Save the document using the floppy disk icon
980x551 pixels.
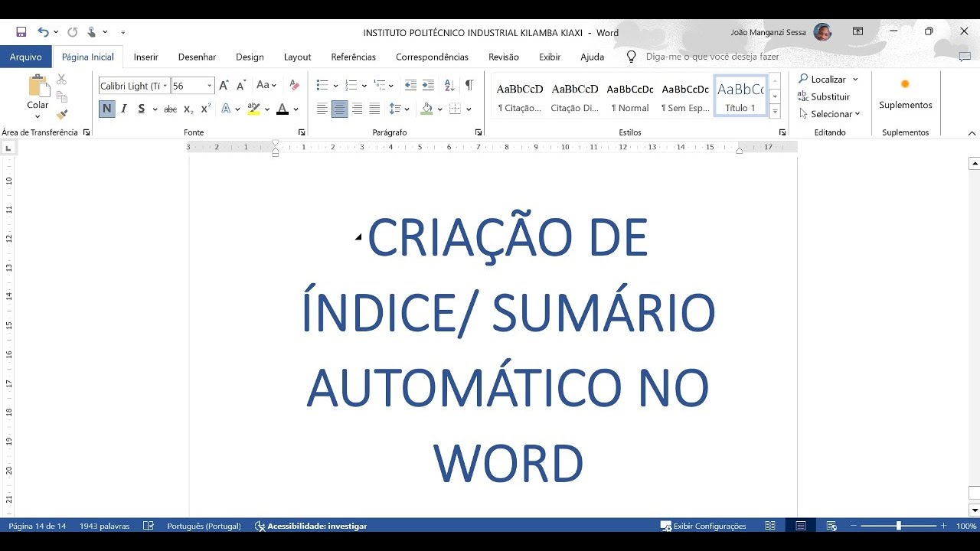point(21,32)
